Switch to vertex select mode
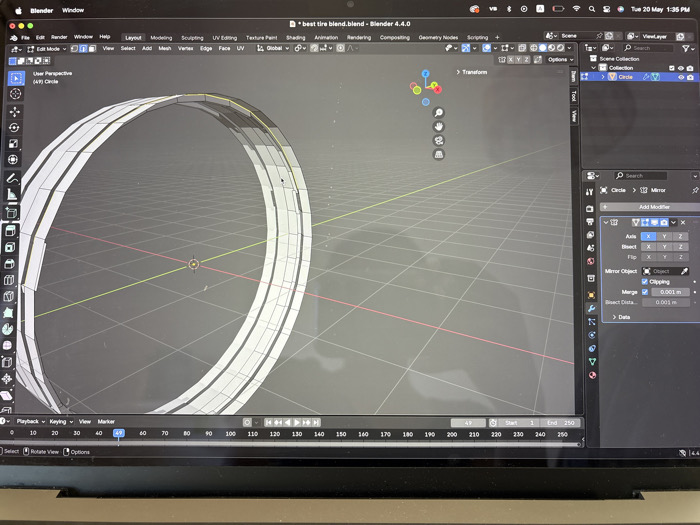The image size is (700, 525). [75, 49]
